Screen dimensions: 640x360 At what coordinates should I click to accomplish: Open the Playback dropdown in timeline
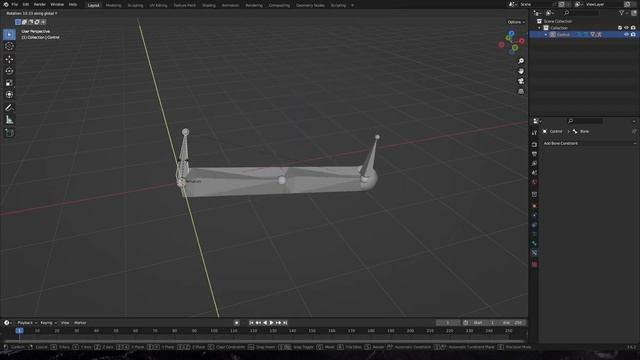tap(27, 322)
